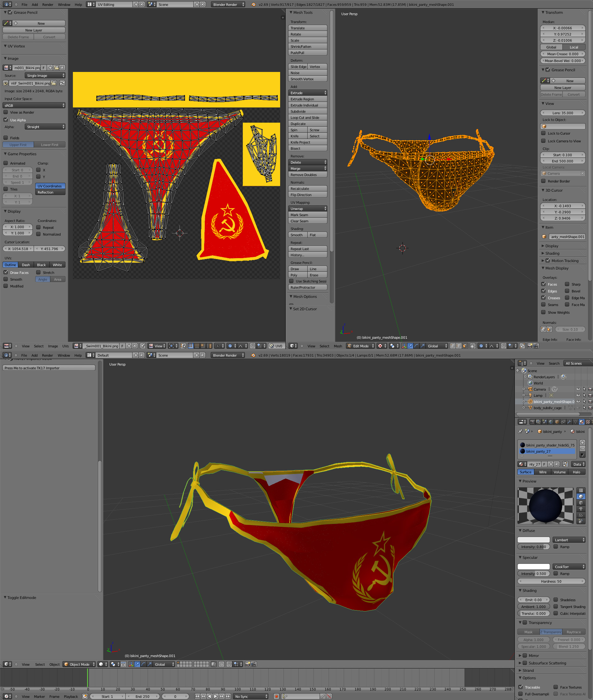This screenshot has width=593, height=700.
Task: Open the Playback menu in lower timeline header
Action: [x=71, y=696]
